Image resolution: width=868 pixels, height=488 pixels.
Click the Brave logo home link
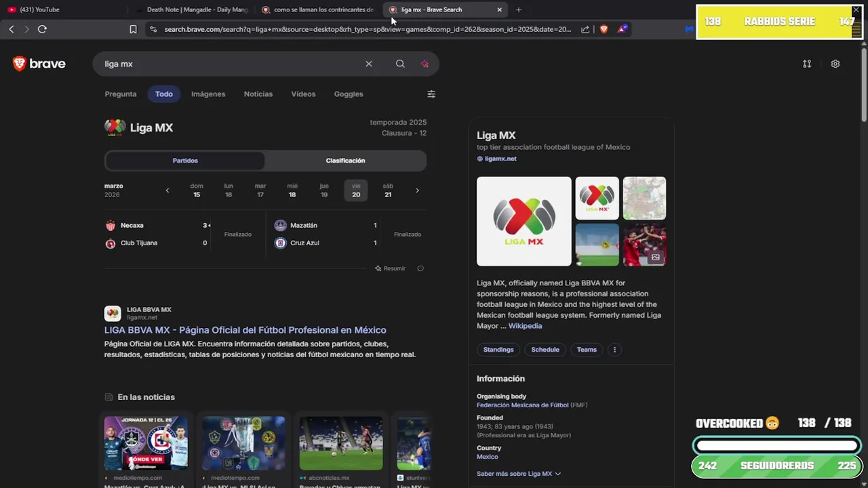tap(39, 64)
